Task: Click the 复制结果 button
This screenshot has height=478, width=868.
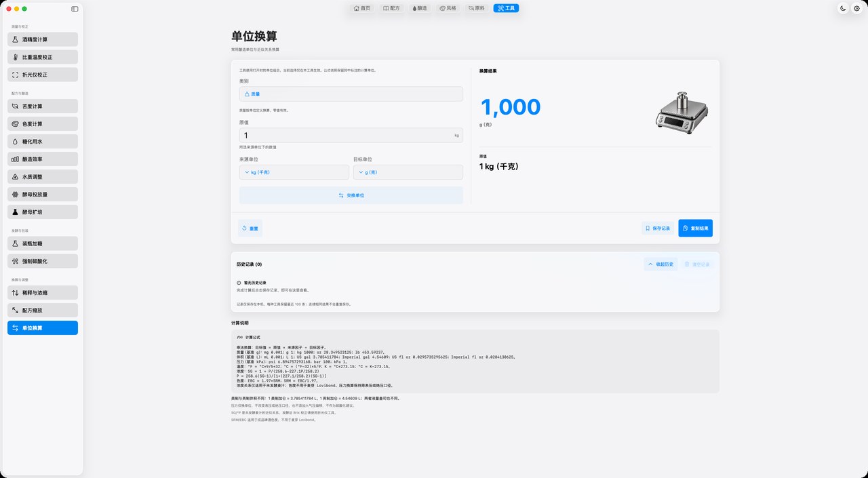Action: [x=695, y=228]
